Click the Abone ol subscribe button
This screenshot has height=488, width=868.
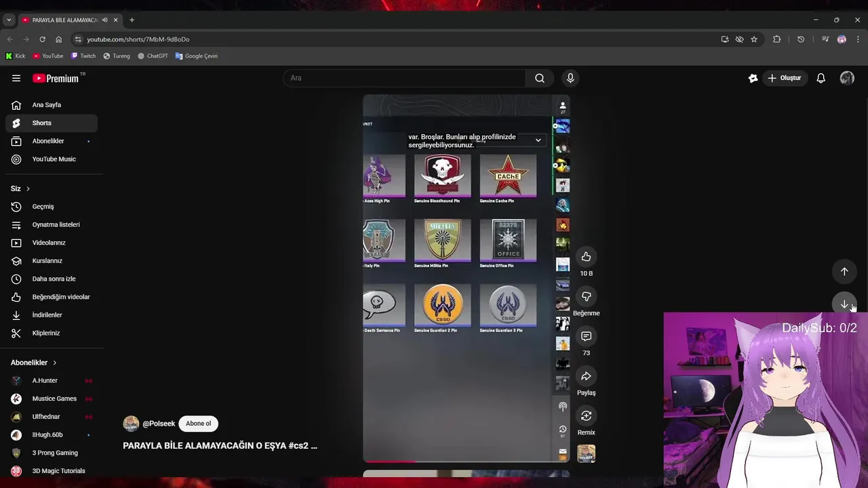coord(199,424)
